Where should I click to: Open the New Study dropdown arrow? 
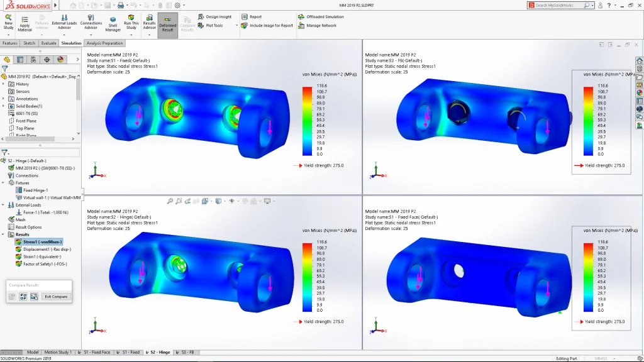tap(8, 35)
